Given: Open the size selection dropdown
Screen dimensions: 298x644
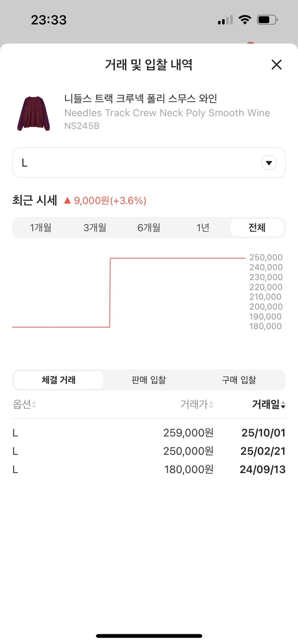Looking at the screenshot, I should coord(149,162).
